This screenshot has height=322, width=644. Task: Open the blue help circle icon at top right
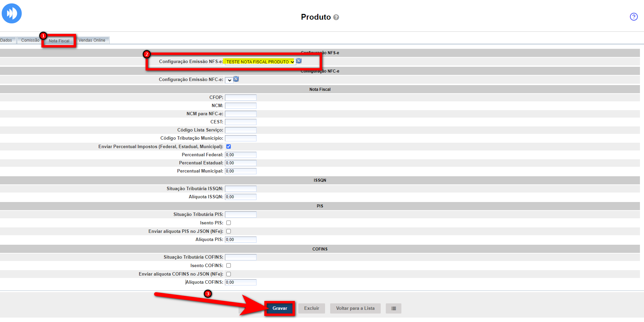click(633, 17)
